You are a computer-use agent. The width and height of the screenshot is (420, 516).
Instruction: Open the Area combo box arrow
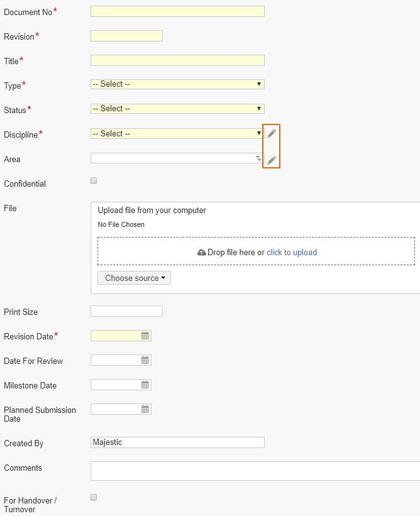[x=258, y=158]
